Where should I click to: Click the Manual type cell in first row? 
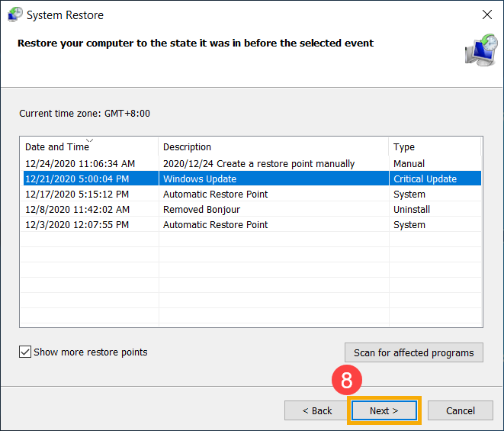[x=409, y=163]
